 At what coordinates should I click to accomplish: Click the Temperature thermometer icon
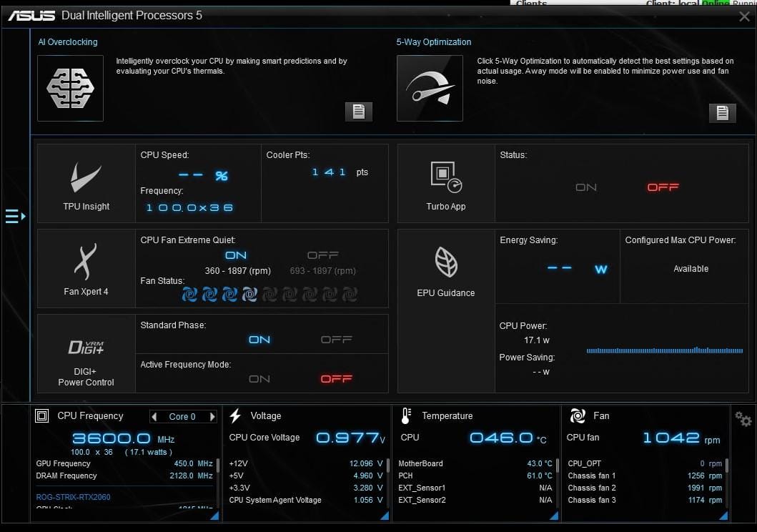pyautogui.click(x=406, y=415)
